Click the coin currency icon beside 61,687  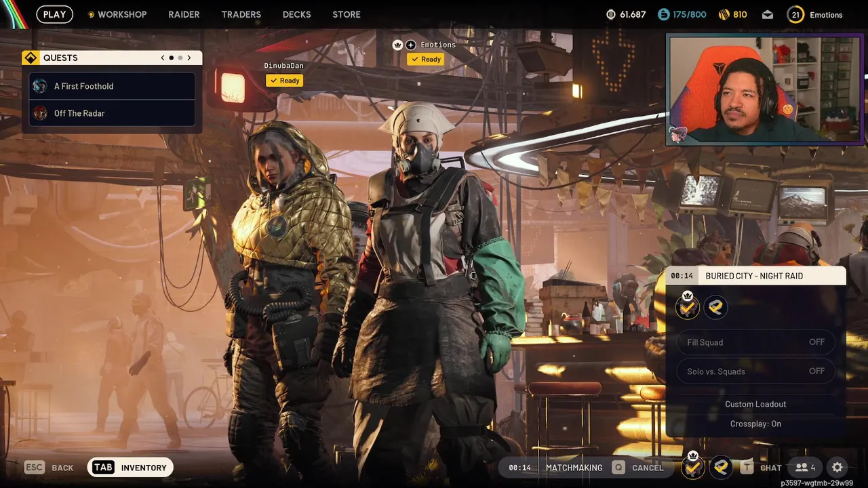click(610, 14)
